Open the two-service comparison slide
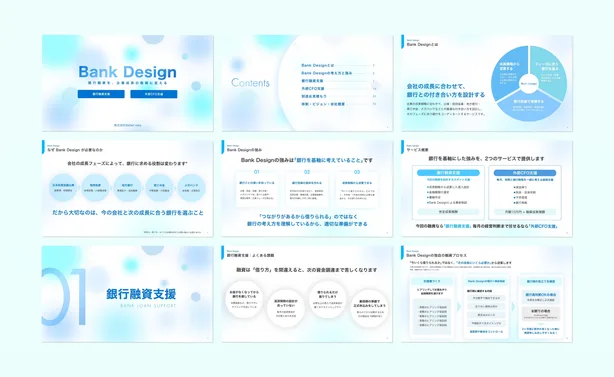 point(487,188)
